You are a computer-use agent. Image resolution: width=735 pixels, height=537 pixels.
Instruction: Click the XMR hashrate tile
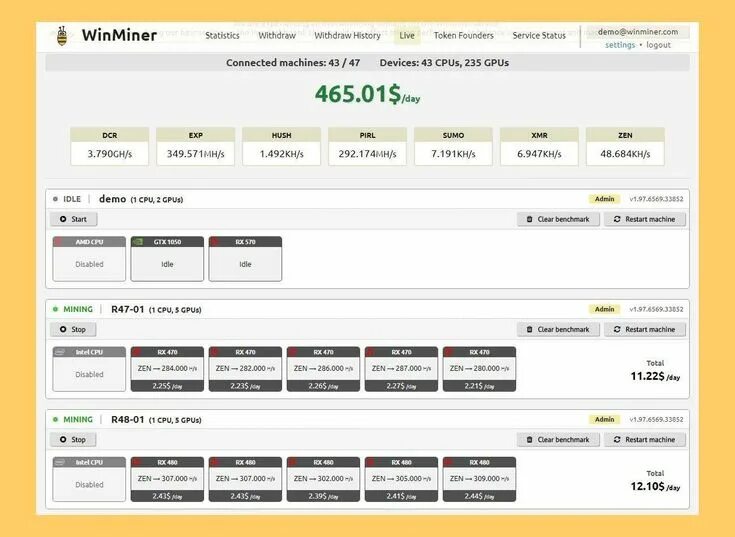(x=539, y=146)
